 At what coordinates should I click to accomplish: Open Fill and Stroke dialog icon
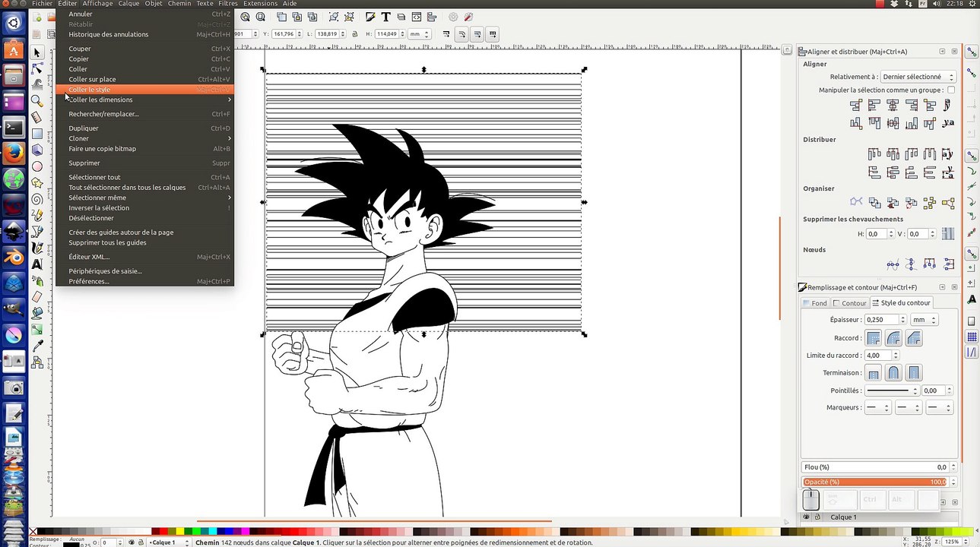click(x=370, y=17)
